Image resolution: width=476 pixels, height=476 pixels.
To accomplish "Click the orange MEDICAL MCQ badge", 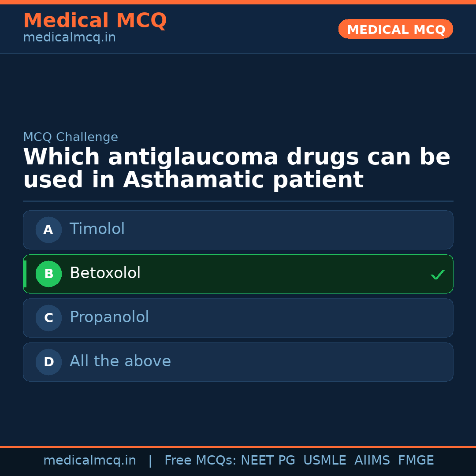I will (395, 29).
